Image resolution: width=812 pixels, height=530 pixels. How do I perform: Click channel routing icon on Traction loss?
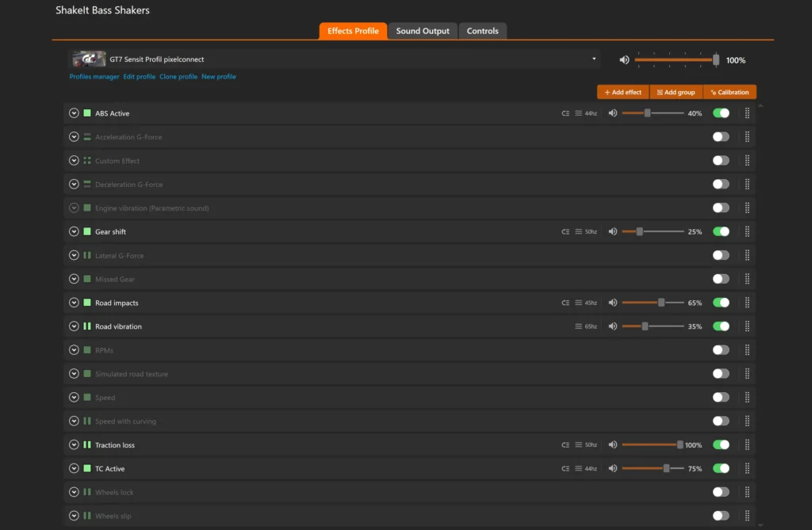[565, 445]
